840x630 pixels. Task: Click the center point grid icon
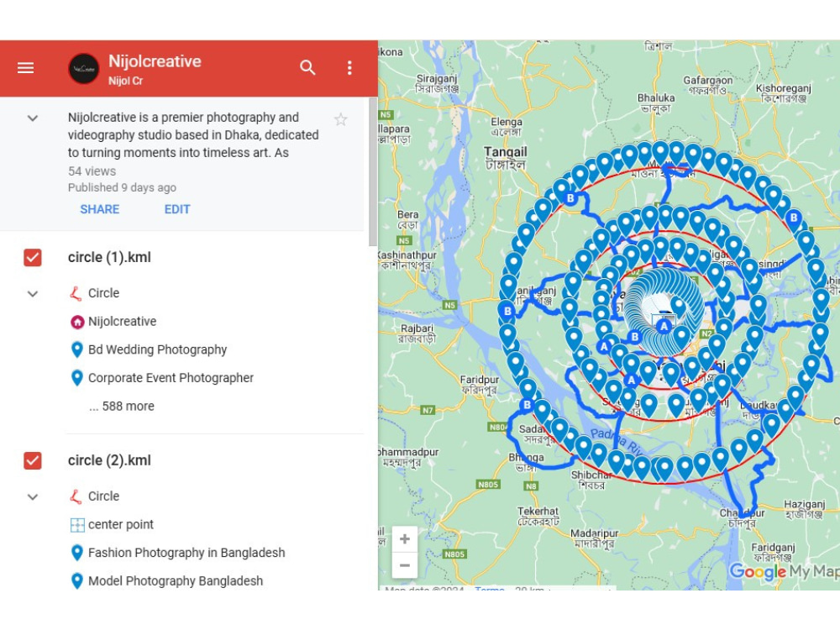click(77, 525)
